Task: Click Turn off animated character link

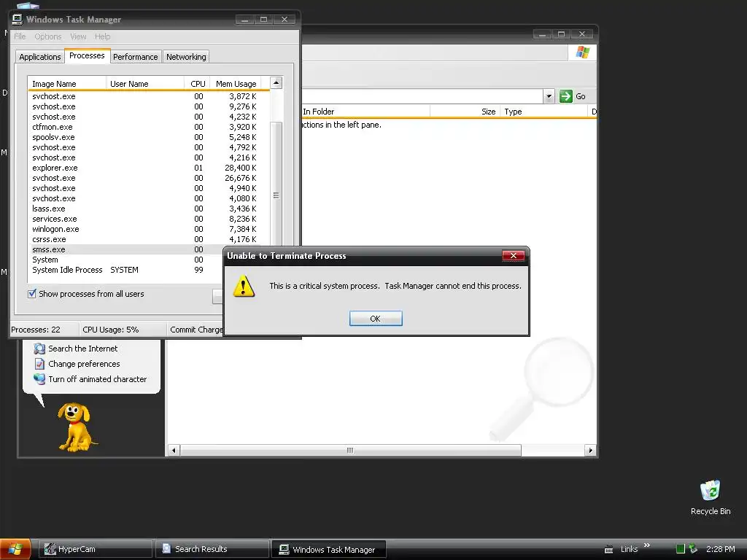Action: pos(98,379)
